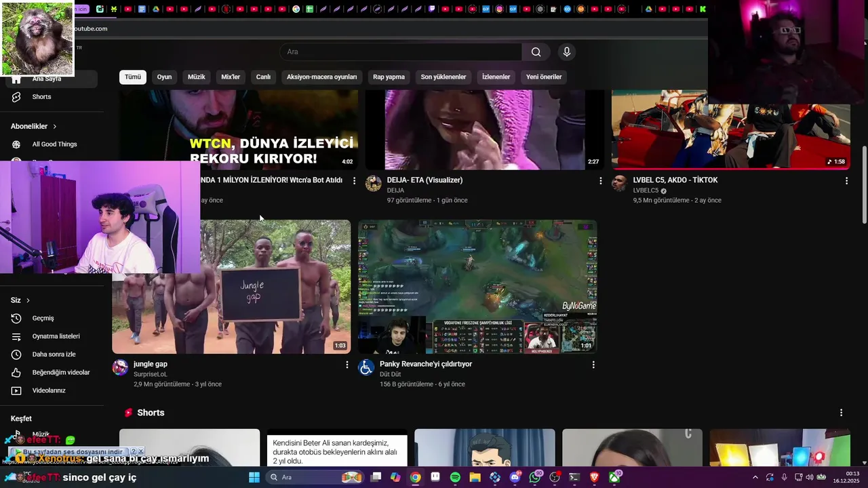Image resolution: width=868 pixels, height=488 pixels.
Task: Click the YouTube search magnifier button
Action: [x=536, y=52]
